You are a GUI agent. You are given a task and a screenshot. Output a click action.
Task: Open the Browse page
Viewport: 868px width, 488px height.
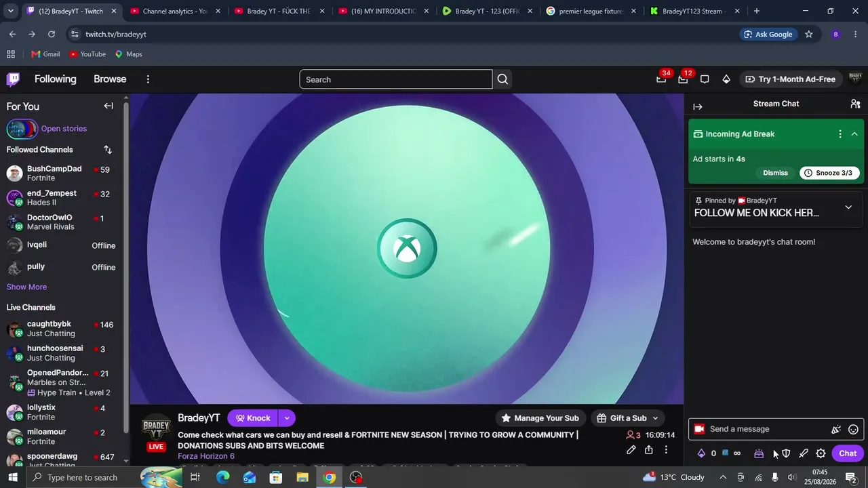coord(110,79)
